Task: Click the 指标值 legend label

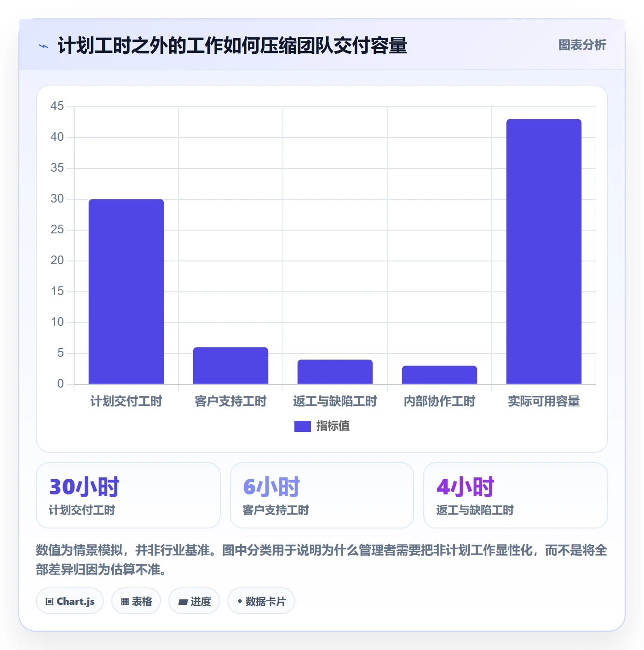Action: pos(333,426)
